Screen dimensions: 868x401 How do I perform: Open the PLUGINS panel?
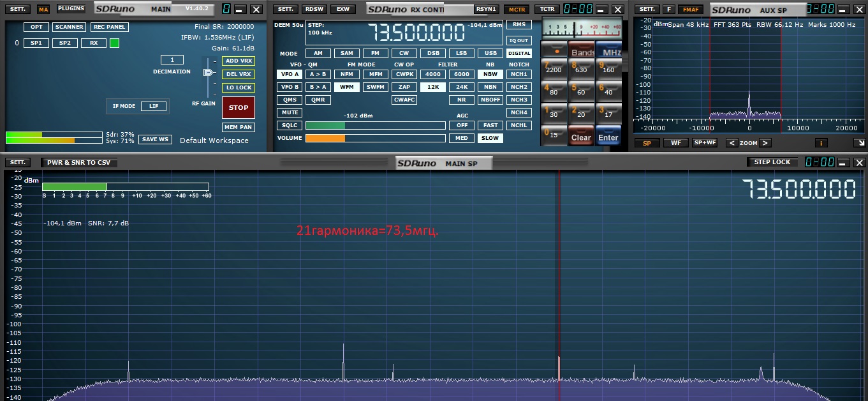click(70, 9)
